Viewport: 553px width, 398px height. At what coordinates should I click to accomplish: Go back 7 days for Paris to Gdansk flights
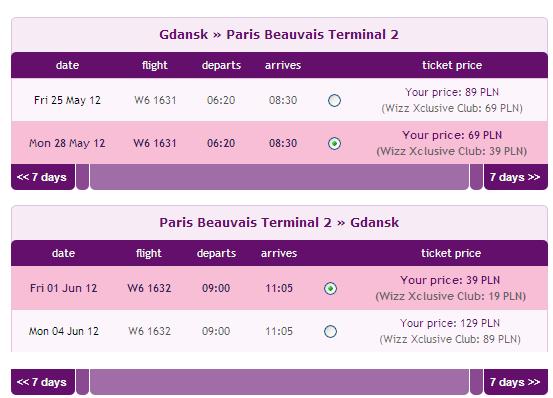[x=43, y=382]
